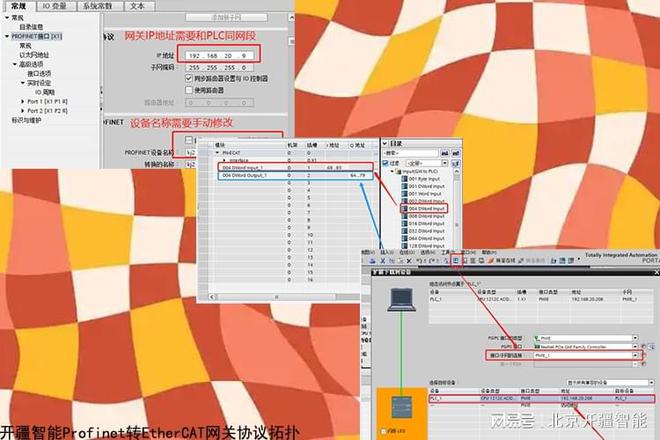The image size is (660, 440).
Task: Open the show-compatible-devices dropdown above target table
Action: tap(651, 382)
